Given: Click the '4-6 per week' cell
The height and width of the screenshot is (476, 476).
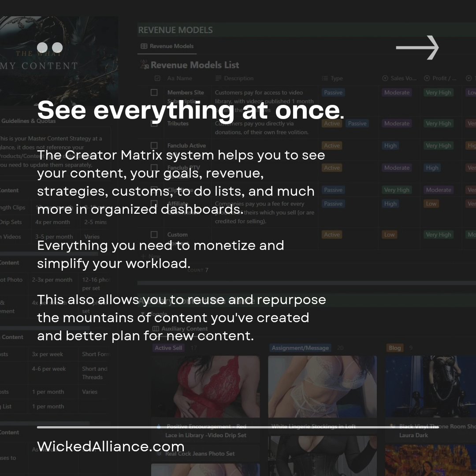Looking at the screenshot, I should [x=49, y=368].
